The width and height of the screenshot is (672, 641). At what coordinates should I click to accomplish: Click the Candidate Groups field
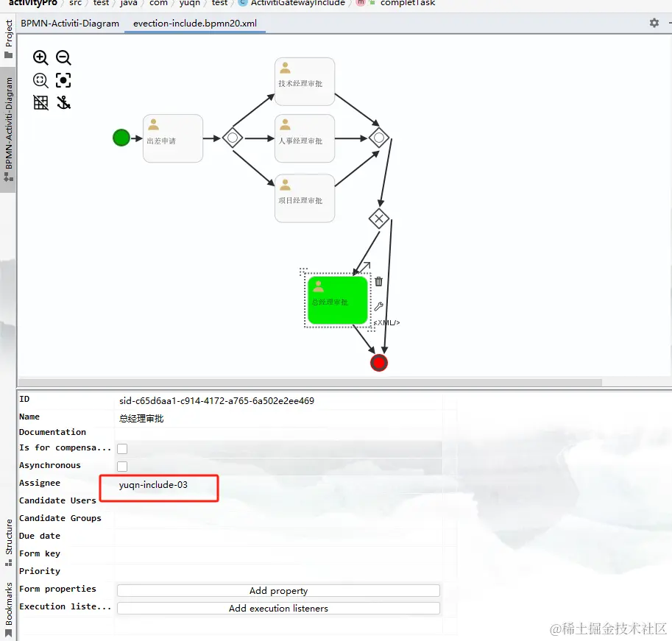(278, 518)
